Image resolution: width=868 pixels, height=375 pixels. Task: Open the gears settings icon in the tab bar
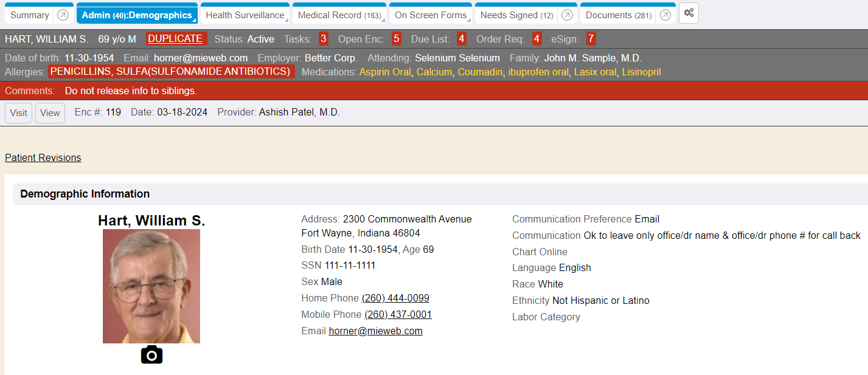point(689,13)
